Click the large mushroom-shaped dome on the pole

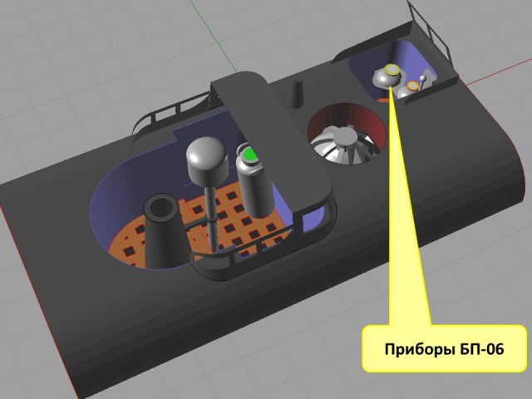click(206, 158)
